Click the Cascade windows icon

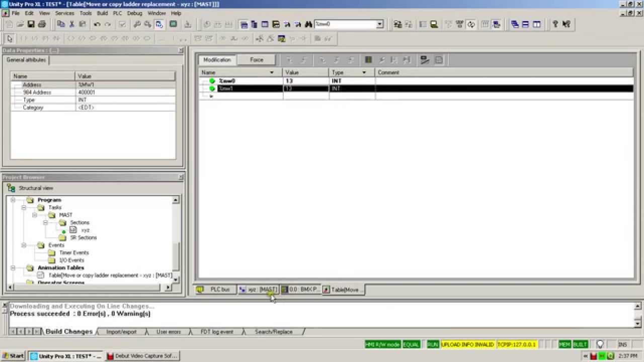pyautogui.click(x=515, y=24)
